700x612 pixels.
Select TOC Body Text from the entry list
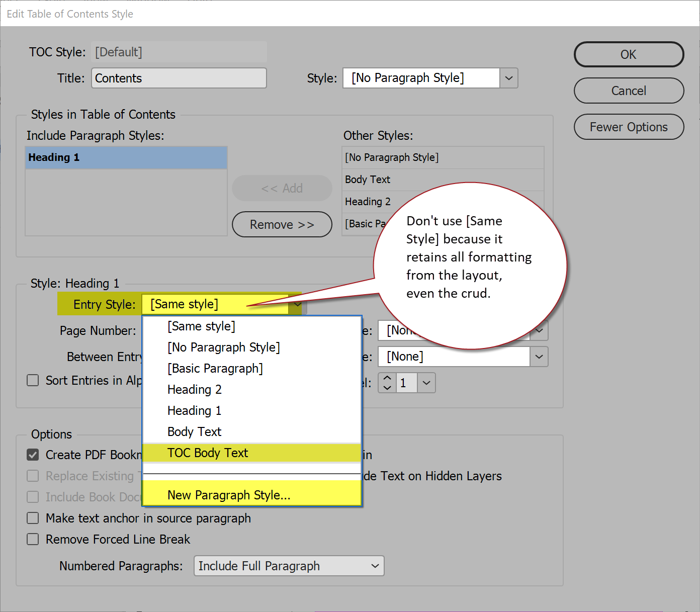208,453
